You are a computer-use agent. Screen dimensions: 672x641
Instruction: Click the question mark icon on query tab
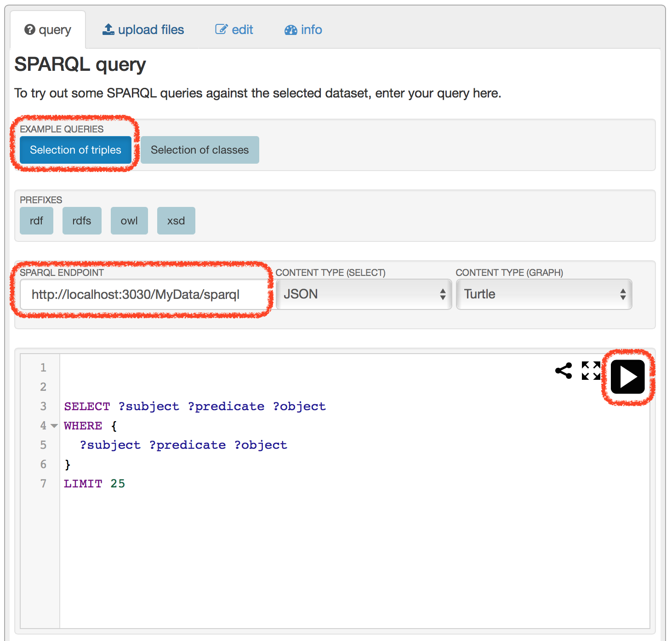29,29
